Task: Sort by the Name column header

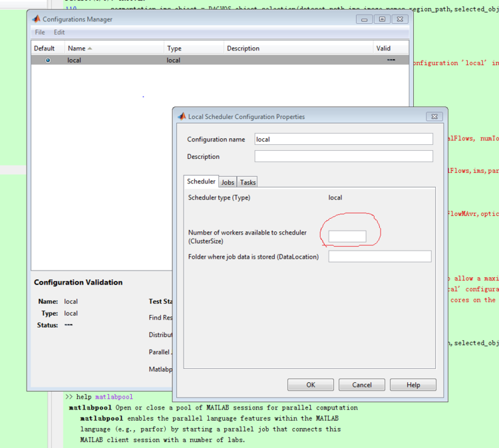Action: [114, 49]
